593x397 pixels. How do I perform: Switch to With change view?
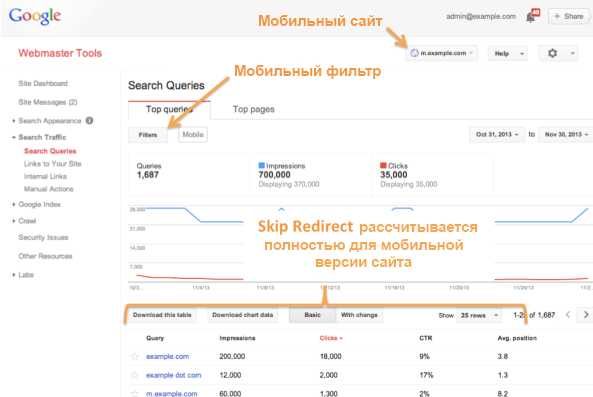tap(359, 315)
